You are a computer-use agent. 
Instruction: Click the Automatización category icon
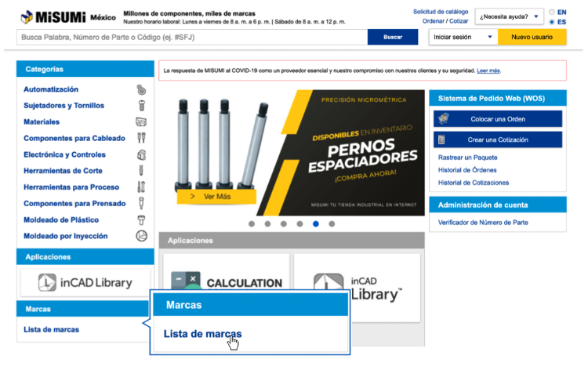(x=141, y=89)
